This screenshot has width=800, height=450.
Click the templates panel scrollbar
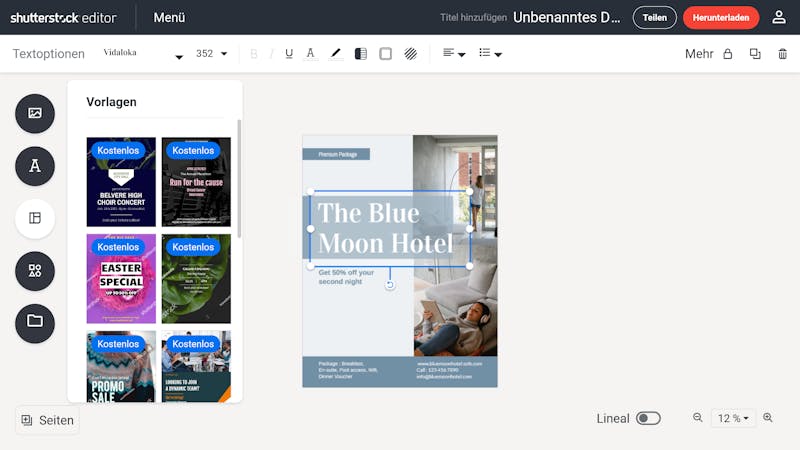click(x=239, y=179)
